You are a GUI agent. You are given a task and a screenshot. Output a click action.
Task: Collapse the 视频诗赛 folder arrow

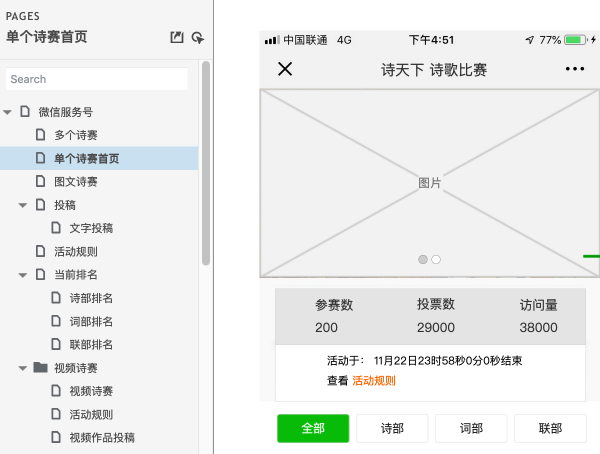23,368
